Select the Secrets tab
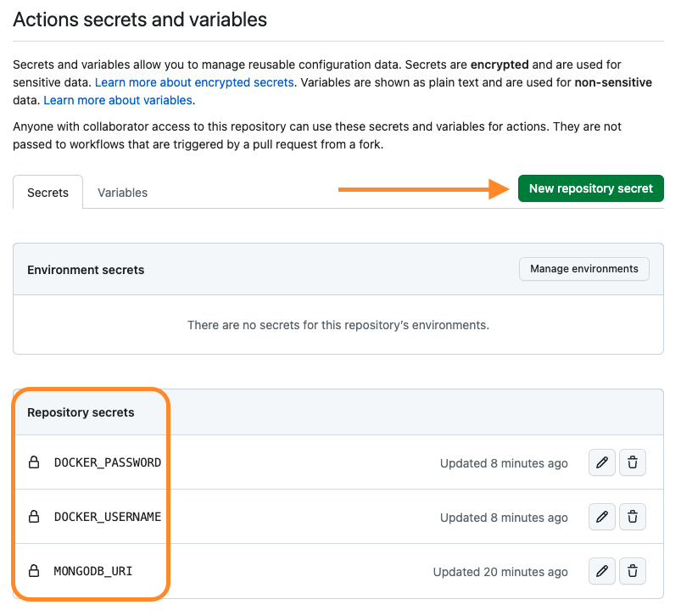 click(x=47, y=193)
